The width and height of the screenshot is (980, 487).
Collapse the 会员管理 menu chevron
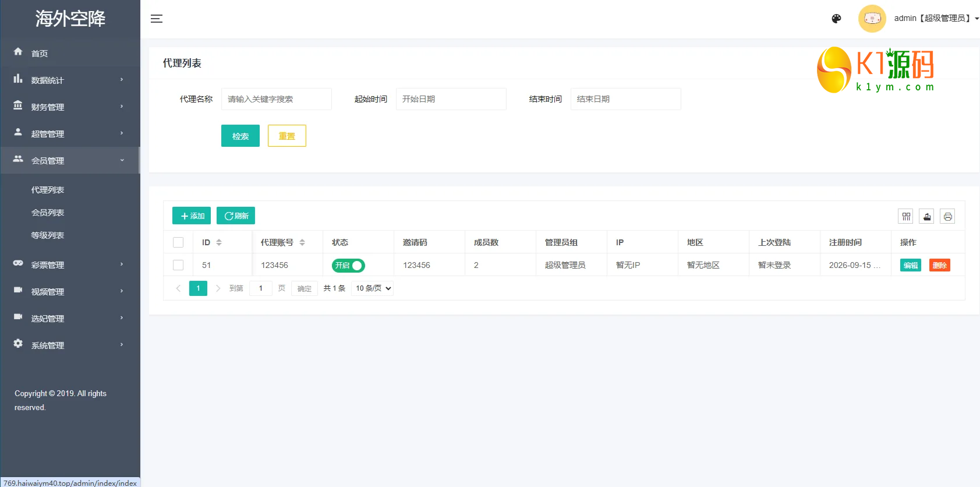point(122,160)
